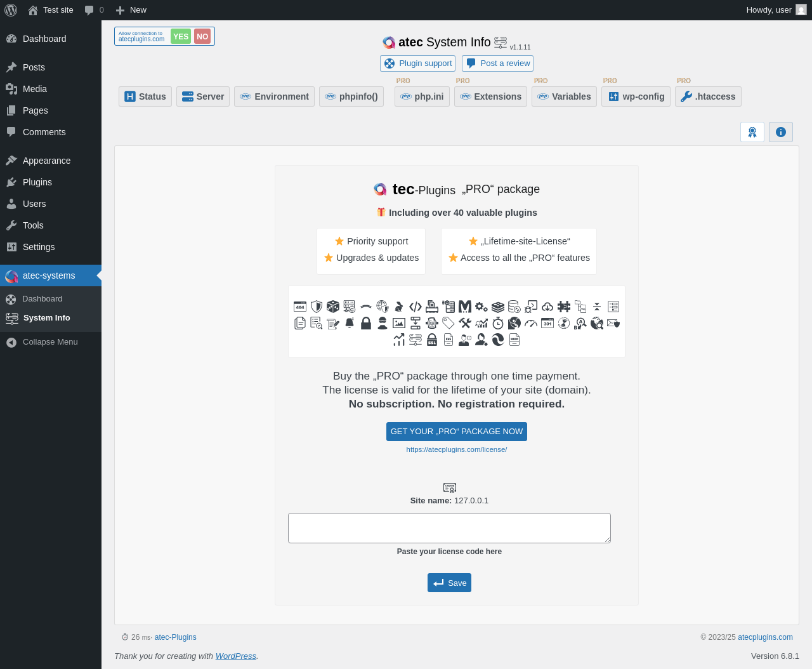Click the license award ribbon icon button
Image resolution: width=812 pixels, height=669 pixels.
(x=752, y=132)
